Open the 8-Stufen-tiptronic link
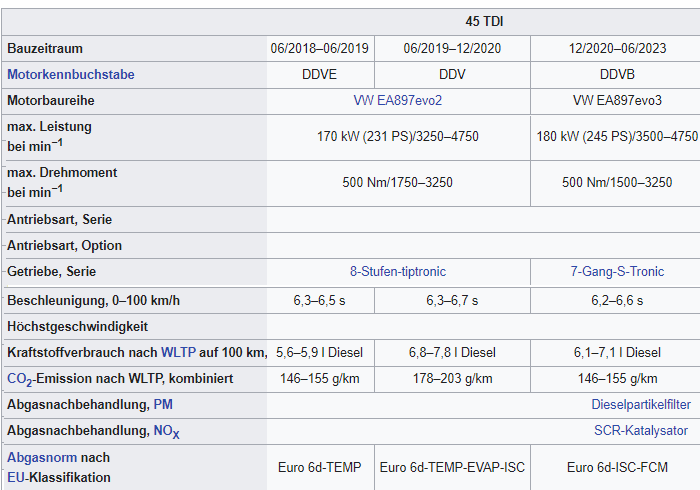Viewport: 700px width, 490px height. (x=398, y=271)
